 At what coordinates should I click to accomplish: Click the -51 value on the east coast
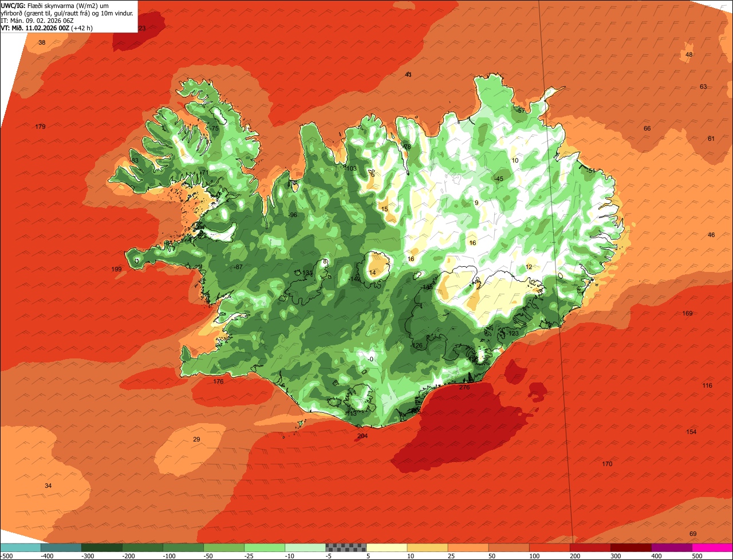point(590,171)
